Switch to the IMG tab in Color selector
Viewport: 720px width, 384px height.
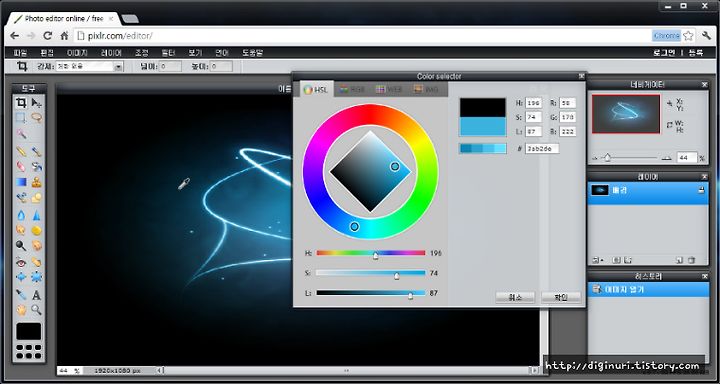point(426,90)
